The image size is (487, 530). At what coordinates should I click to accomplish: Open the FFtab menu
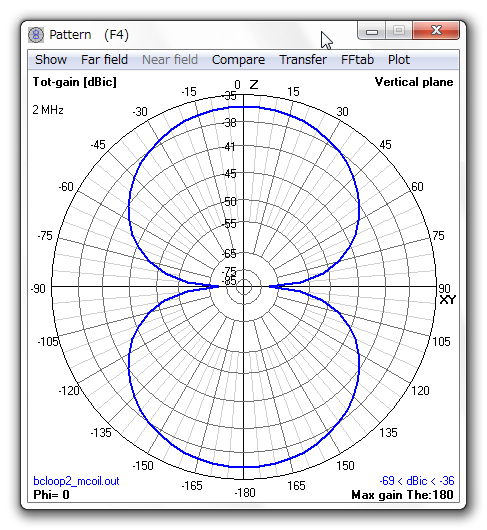(x=357, y=60)
